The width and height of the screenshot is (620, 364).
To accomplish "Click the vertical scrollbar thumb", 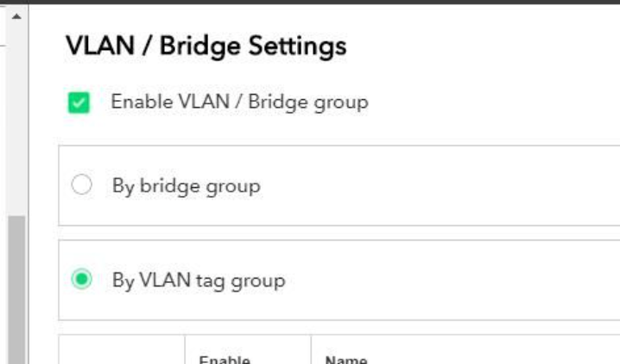I will tap(16, 285).
